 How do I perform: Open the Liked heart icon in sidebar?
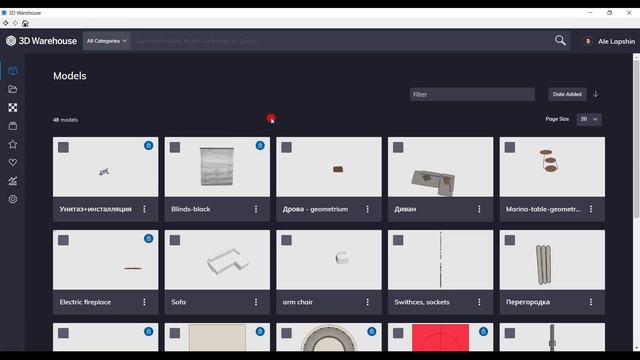click(13, 162)
